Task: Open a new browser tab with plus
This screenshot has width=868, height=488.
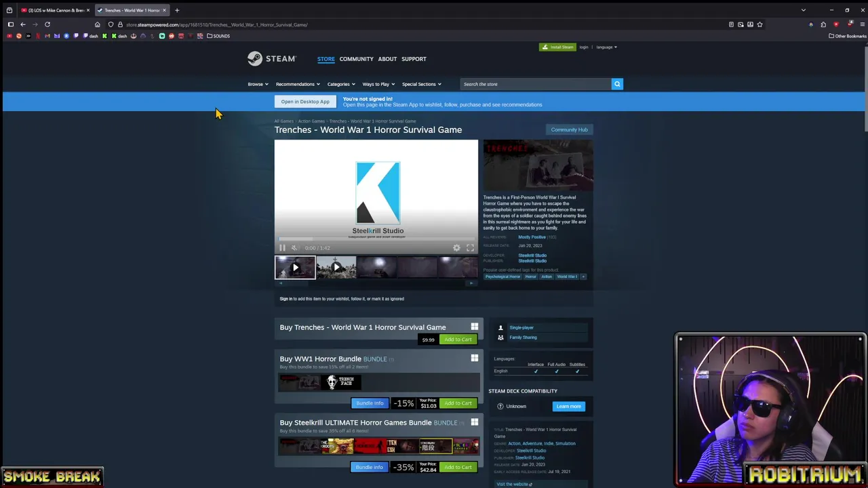Action: point(177,10)
